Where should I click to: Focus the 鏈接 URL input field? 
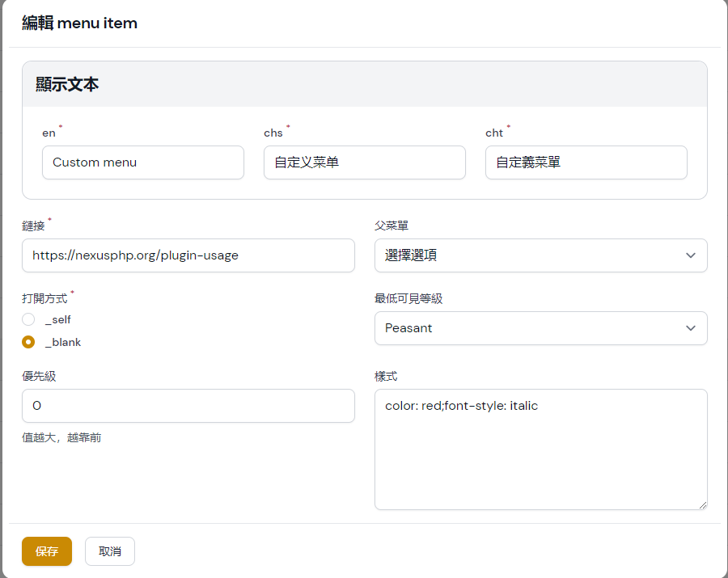tap(188, 255)
